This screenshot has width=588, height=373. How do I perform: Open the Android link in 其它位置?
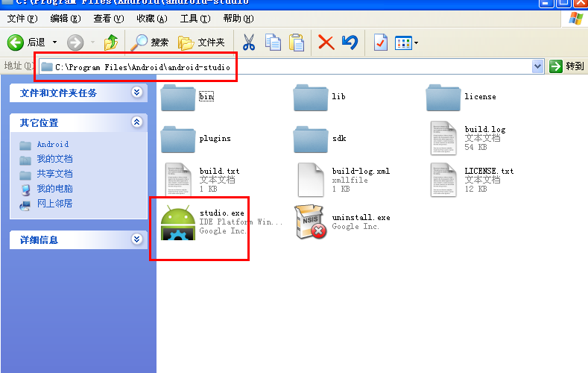(x=52, y=145)
